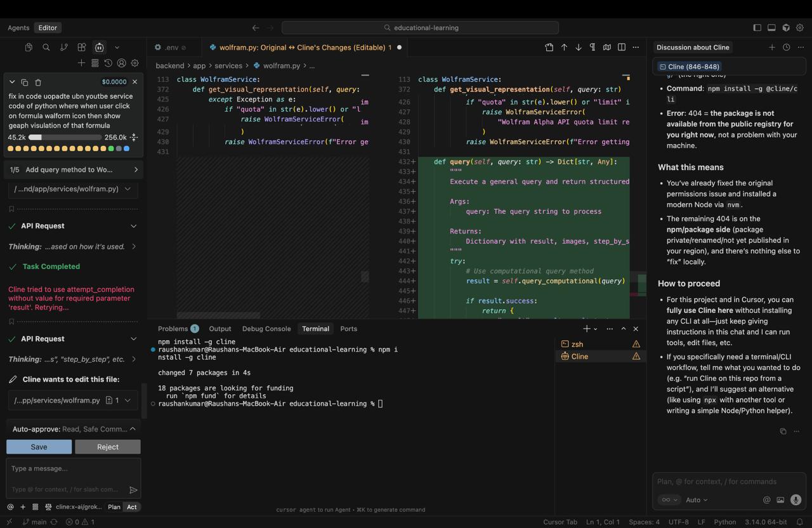The image size is (812, 528).
Task: Save Cline's changes to wolfram.py
Action: click(39, 447)
